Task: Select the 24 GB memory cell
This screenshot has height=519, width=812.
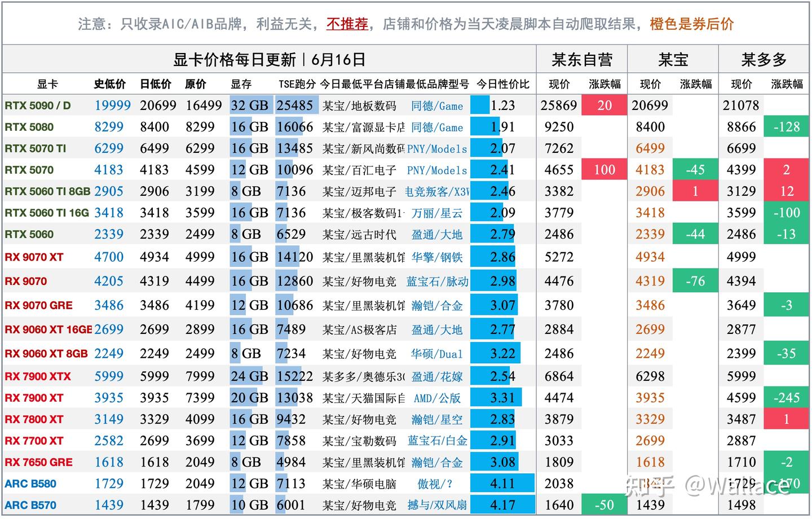Action: coord(251,376)
